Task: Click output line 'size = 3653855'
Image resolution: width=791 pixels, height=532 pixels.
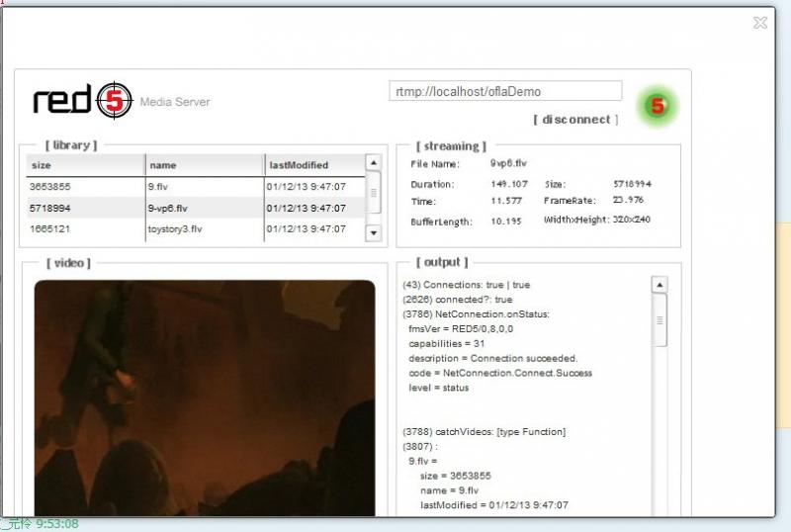Action: pyautogui.click(x=456, y=476)
